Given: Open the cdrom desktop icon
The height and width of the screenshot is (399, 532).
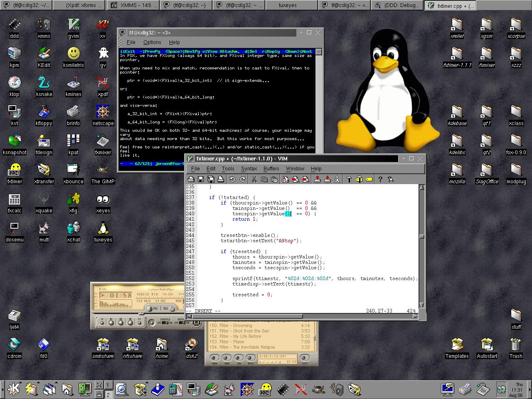Looking at the screenshot, I should click(15, 348).
